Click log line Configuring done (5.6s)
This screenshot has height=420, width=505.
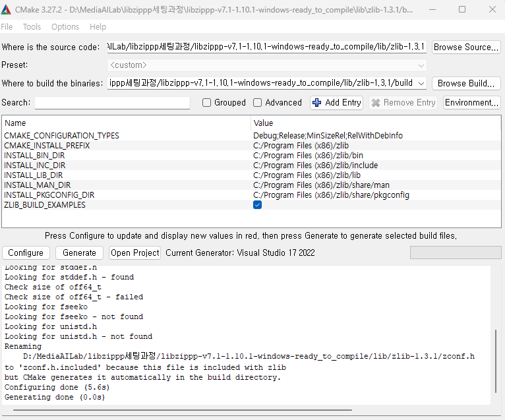click(x=57, y=387)
